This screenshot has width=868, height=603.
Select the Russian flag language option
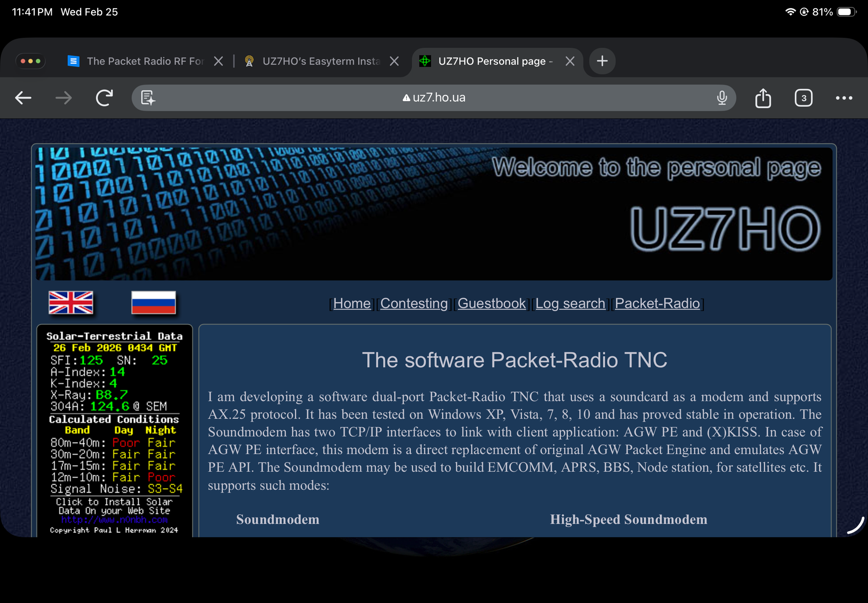point(154,303)
